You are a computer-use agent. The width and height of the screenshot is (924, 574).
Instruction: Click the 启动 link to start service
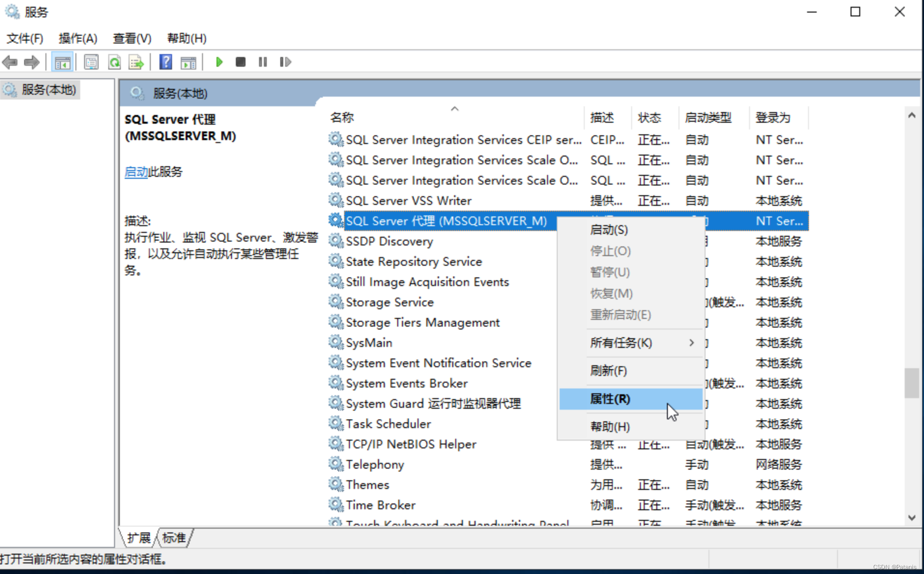tap(136, 172)
